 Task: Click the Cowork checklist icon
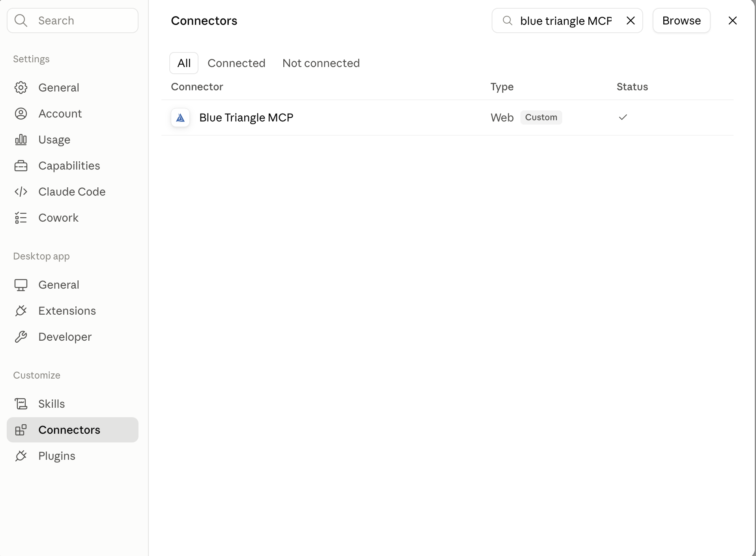click(21, 218)
